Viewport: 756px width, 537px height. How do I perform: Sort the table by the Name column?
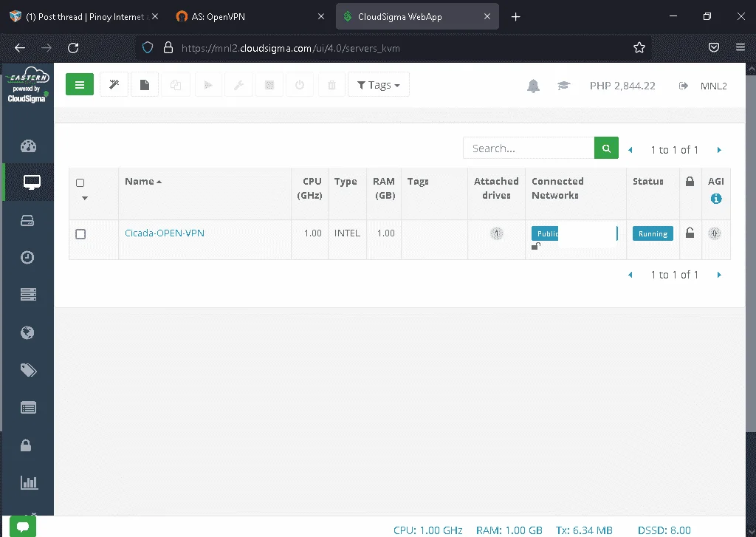click(143, 182)
